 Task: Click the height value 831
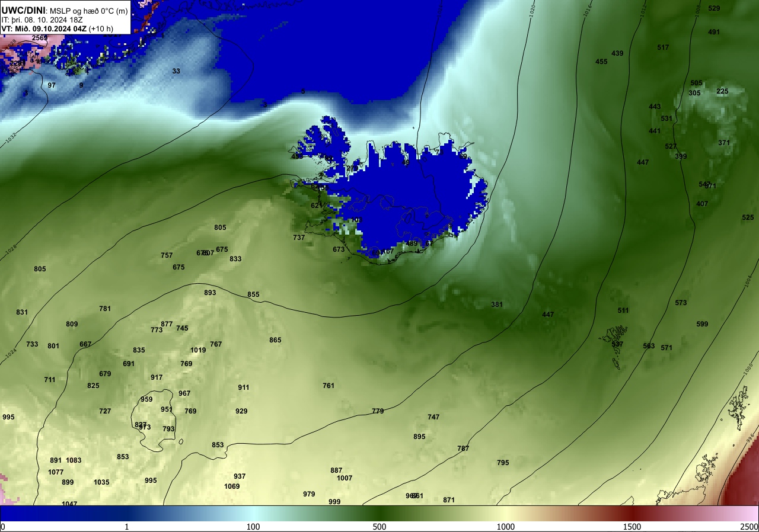coord(22,312)
